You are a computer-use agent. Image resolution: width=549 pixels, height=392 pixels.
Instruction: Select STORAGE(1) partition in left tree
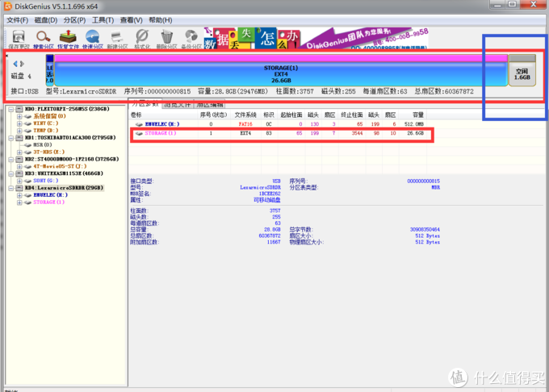[x=48, y=202]
